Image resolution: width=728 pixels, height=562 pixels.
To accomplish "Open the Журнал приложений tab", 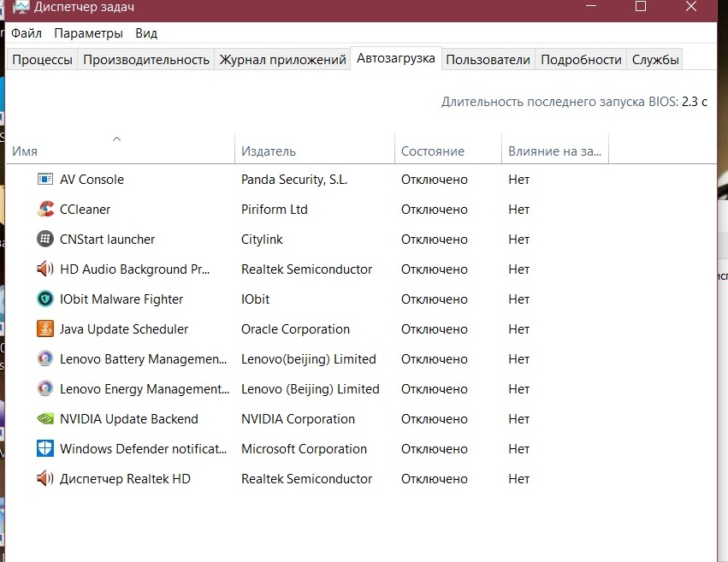I will 283,59.
